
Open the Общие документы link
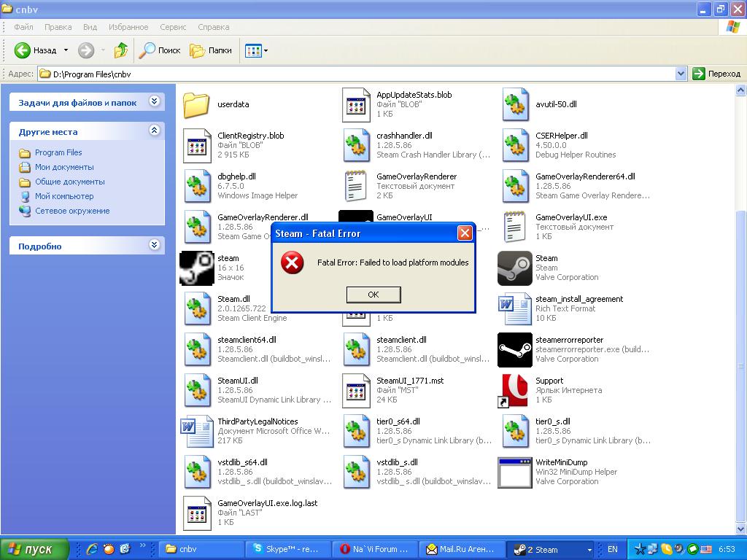(x=69, y=182)
